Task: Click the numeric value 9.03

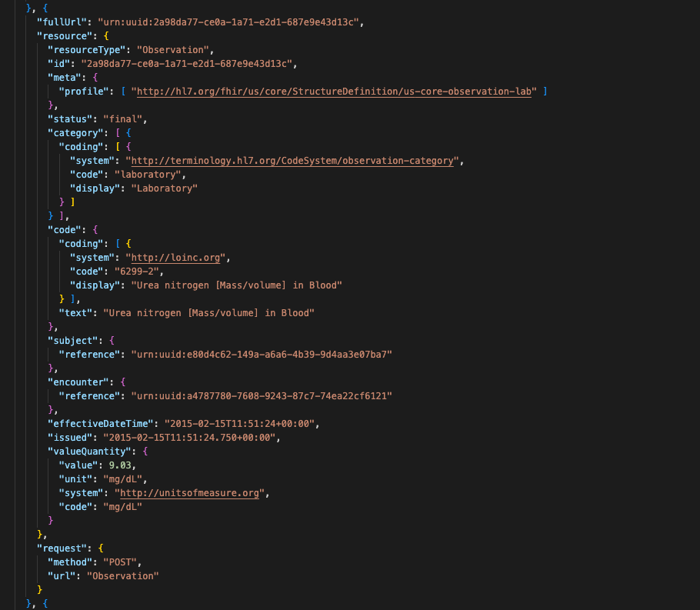Action: point(120,465)
